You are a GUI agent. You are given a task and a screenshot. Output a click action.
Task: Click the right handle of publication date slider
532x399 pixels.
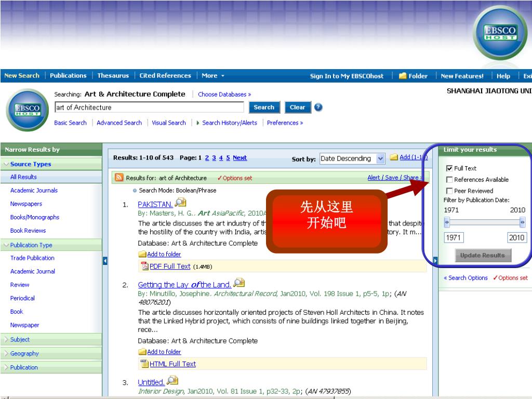(x=522, y=222)
